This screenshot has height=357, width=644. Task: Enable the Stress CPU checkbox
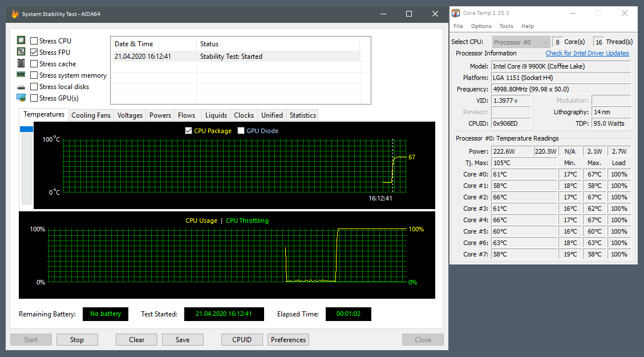[x=34, y=41]
